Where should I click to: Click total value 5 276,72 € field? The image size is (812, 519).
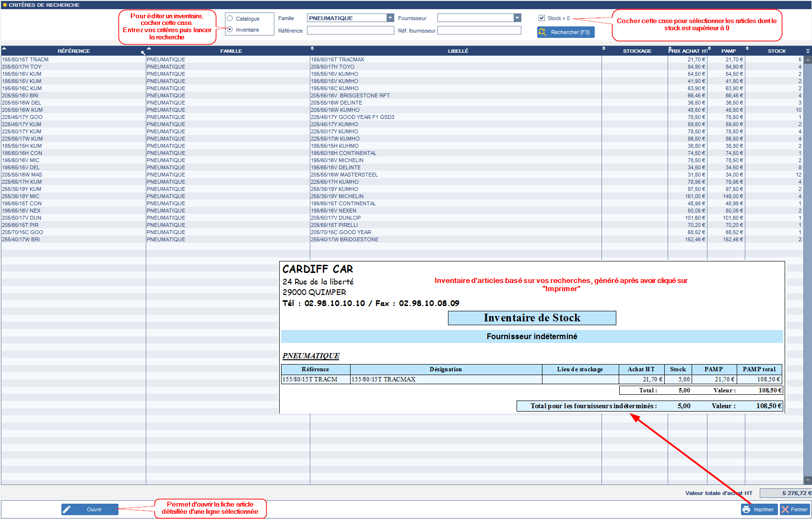click(786, 493)
